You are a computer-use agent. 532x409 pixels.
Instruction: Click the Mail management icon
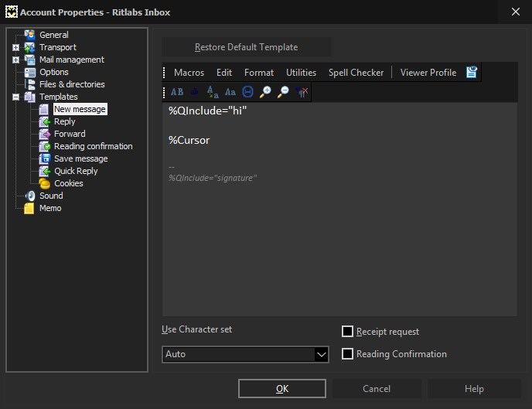(30, 60)
